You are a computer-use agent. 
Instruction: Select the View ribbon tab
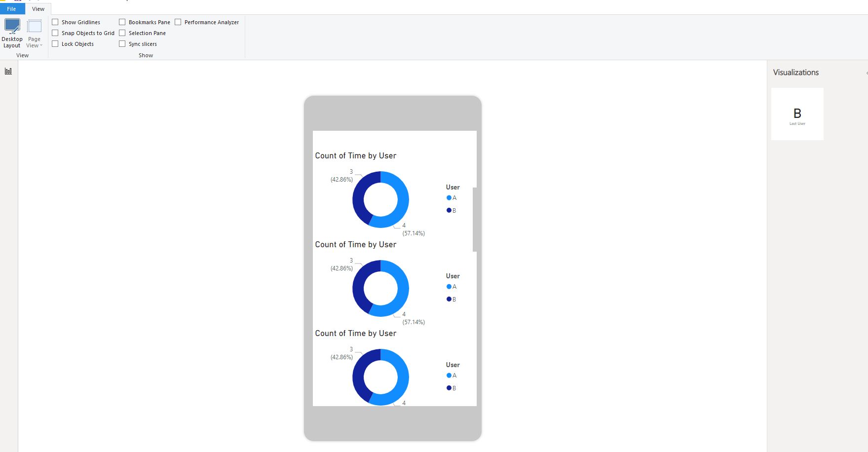(x=38, y=9)
